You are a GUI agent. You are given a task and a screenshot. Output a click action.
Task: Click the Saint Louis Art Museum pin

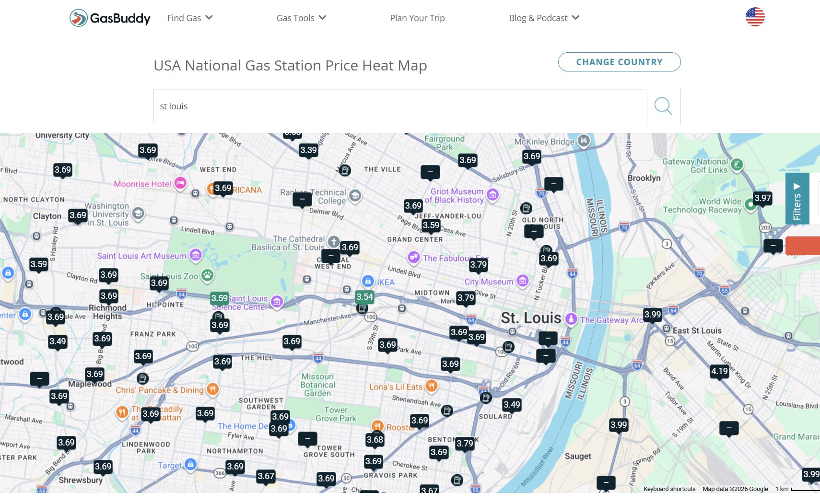click(x=196, y=255)
